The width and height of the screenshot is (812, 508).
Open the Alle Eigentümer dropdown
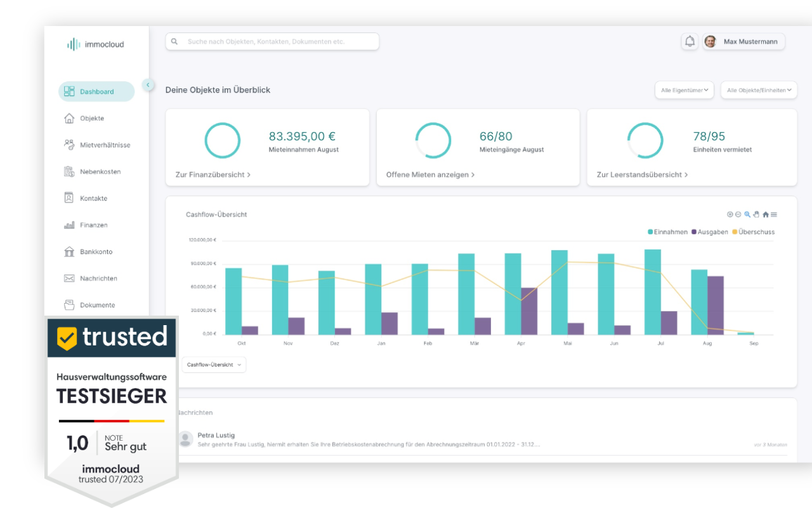point(684,90)
